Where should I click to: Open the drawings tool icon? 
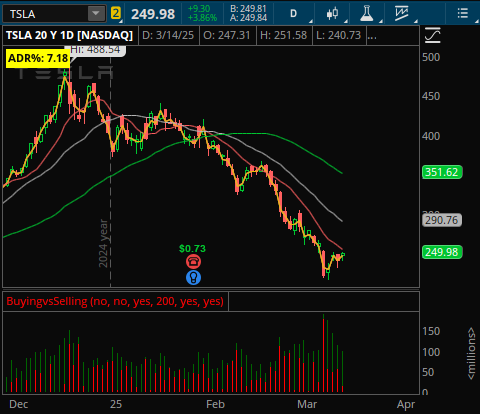[x=402, y=14]
